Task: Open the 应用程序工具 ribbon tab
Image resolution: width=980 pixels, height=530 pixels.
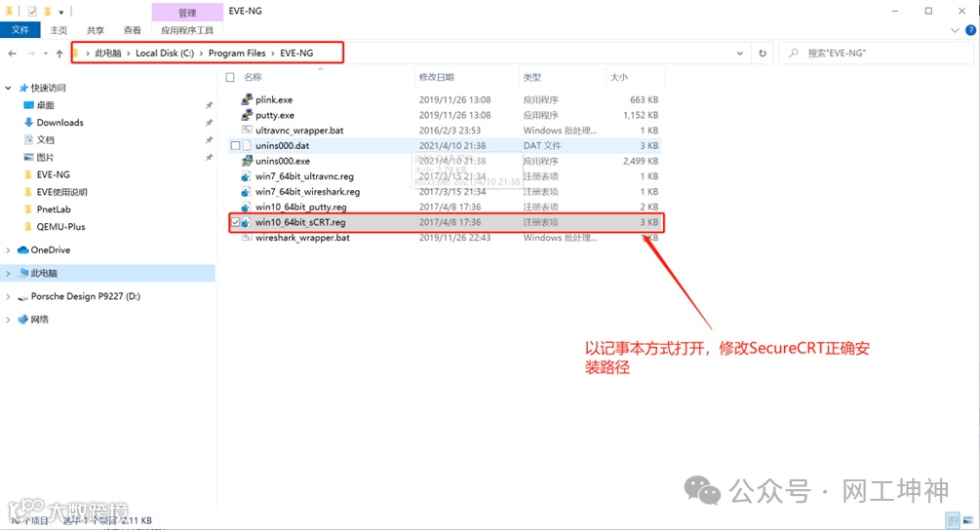Action: (187, 30)
